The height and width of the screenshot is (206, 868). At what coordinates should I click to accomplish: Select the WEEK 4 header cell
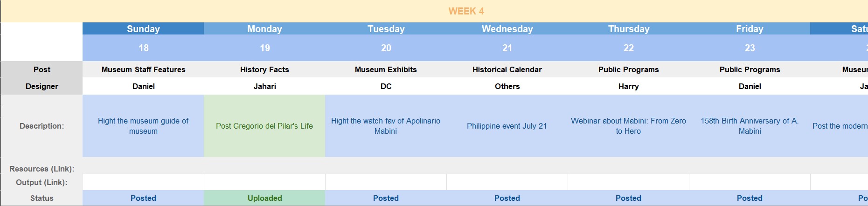(466, 11)
